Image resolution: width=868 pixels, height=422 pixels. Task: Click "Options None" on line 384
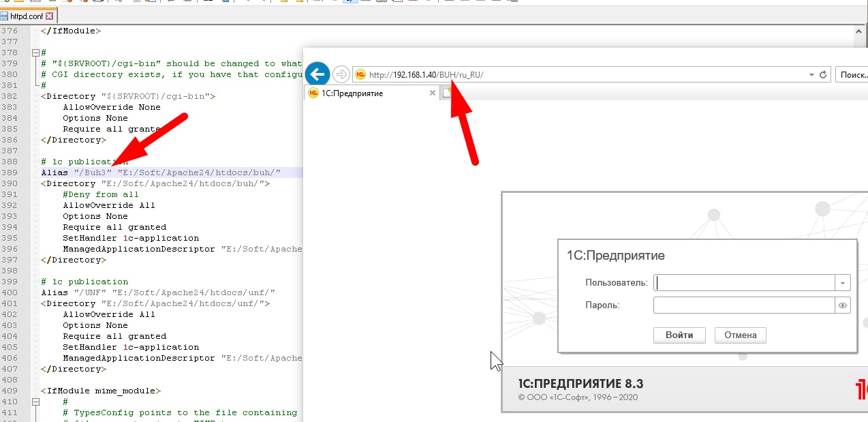pyautogui.click(x=95, y=118)
